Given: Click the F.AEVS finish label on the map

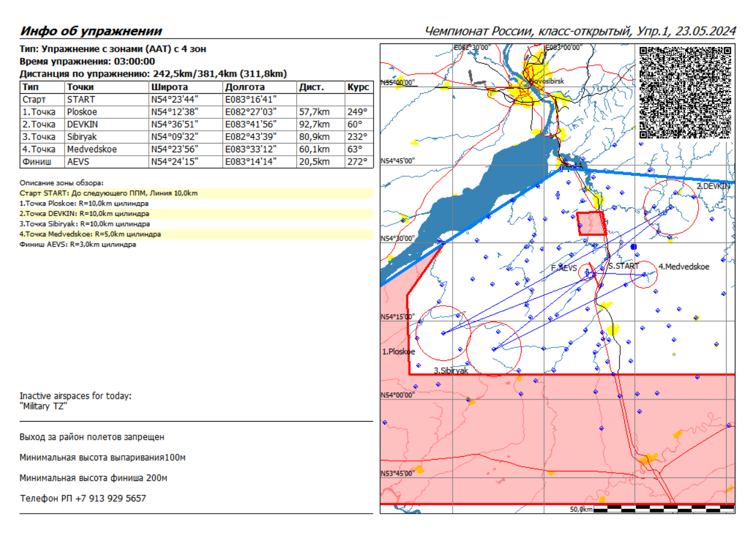Looking at the screenshot, I should pyautogui.click(x=565, y=268).
